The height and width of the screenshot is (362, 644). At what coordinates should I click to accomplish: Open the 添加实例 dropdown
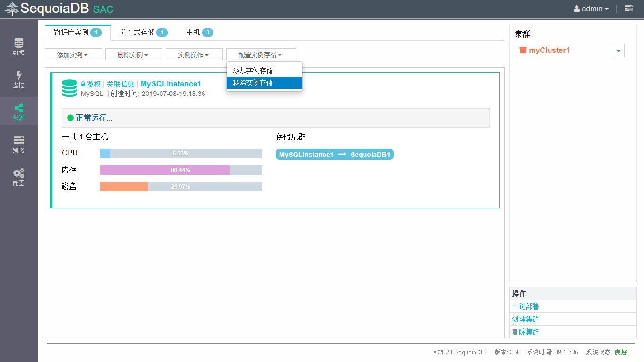[73, 55]
